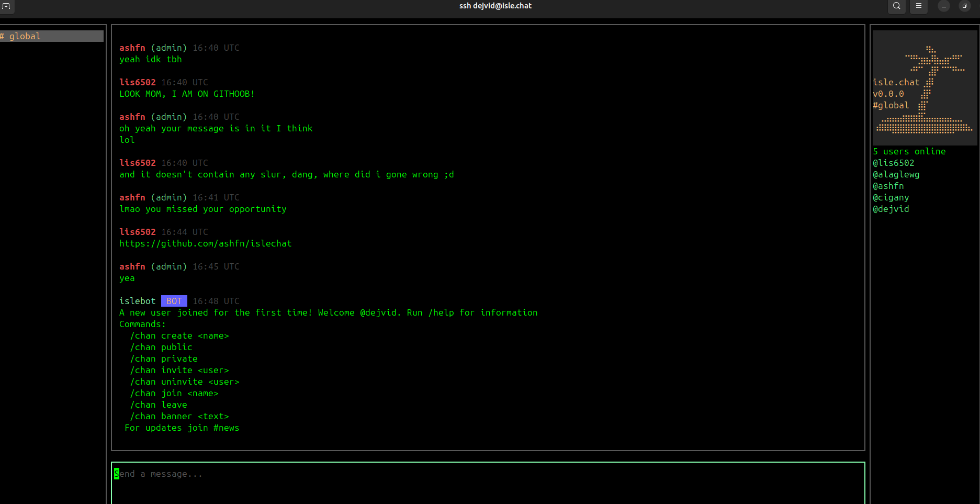Click the blue BOT badge beside islebot

click(174, 301)
